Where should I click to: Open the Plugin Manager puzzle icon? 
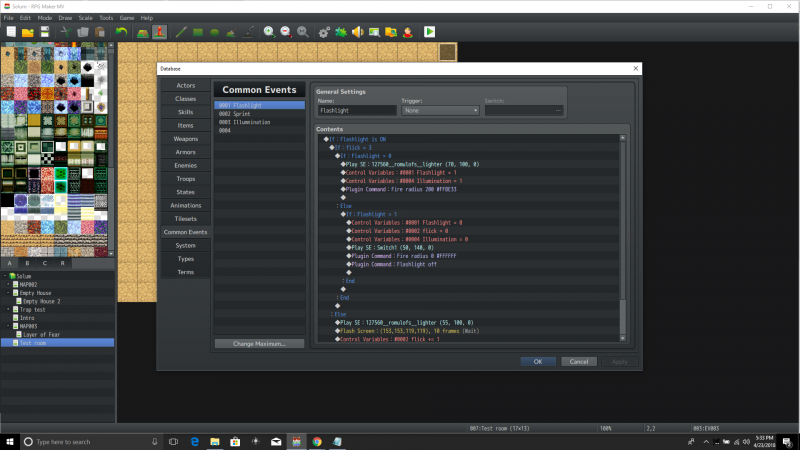(x=341, y=32)
